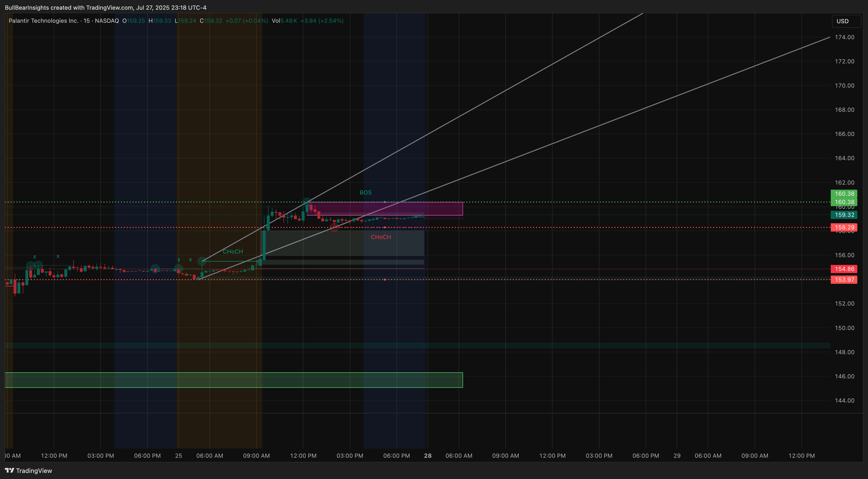Click the TradingView logo at bottom left
This screenshot has width=868, height=479.
[28, 471]
